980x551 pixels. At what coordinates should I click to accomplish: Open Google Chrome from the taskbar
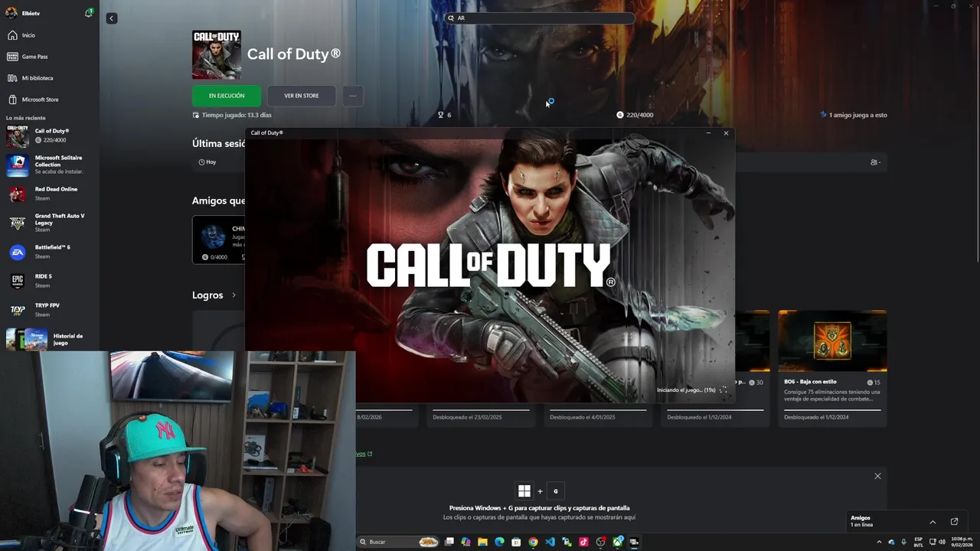click(533, 542)
